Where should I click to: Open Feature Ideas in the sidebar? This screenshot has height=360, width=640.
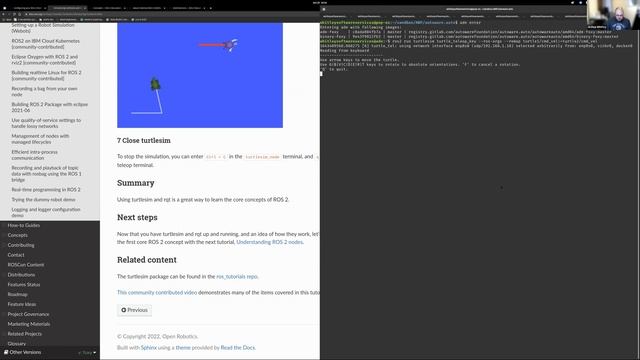(x=22, y=304)
